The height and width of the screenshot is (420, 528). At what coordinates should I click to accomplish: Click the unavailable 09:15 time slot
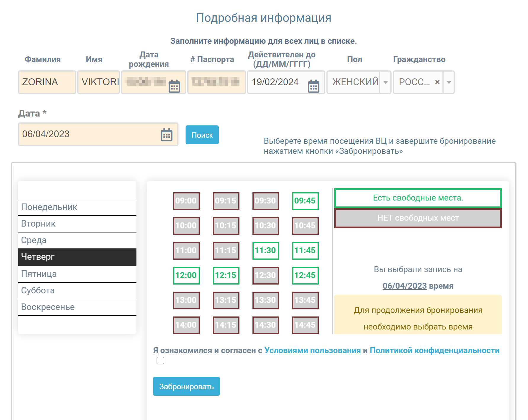coord(226,201)
